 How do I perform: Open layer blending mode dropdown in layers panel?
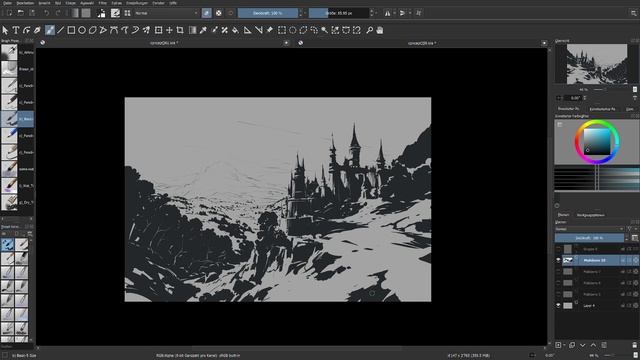tap(589, 229)
